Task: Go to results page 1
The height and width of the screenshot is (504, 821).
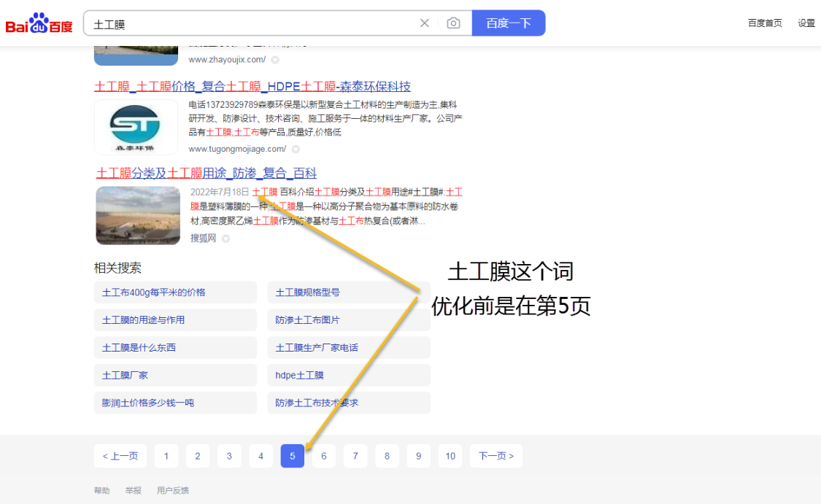Action: click(166, 456)
